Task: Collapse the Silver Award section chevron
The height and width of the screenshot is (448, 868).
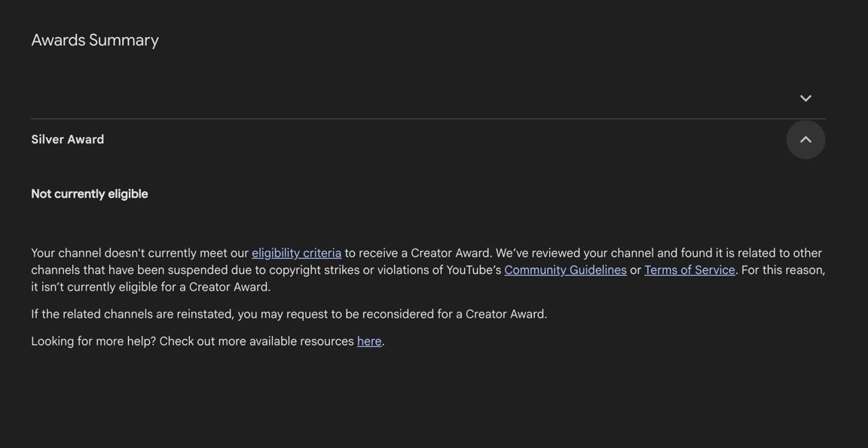Action: tap(805, 139)
